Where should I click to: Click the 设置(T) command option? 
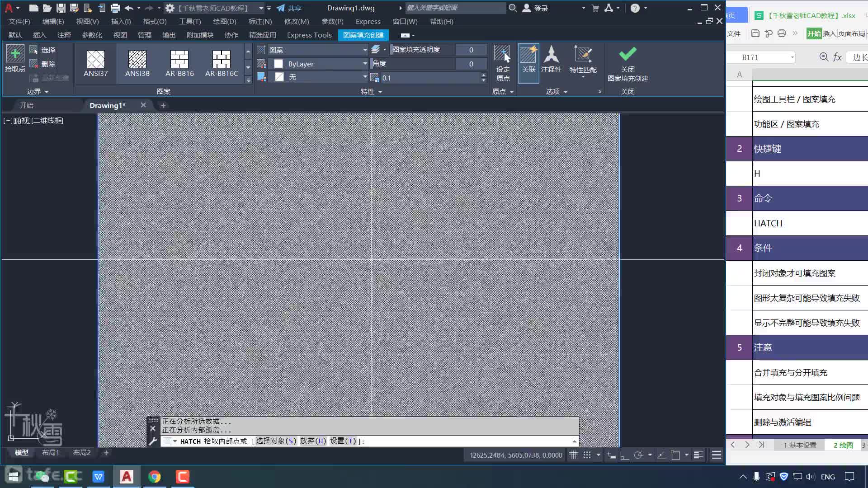pyautogui.click(x=343, y=441)
